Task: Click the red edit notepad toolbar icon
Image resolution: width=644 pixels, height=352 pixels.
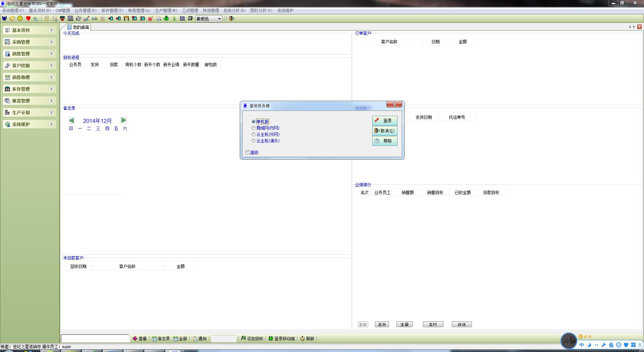Action: (151, 18)
